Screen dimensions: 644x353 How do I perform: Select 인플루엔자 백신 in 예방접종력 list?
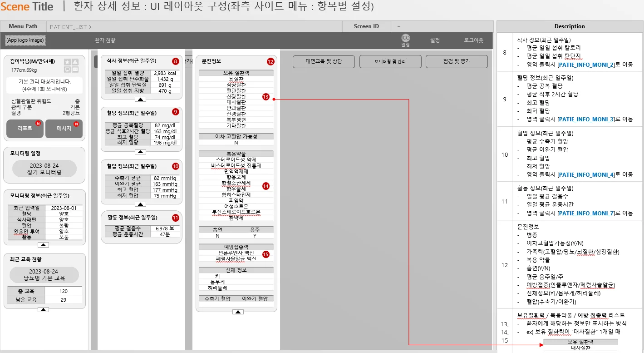(236, 253)
